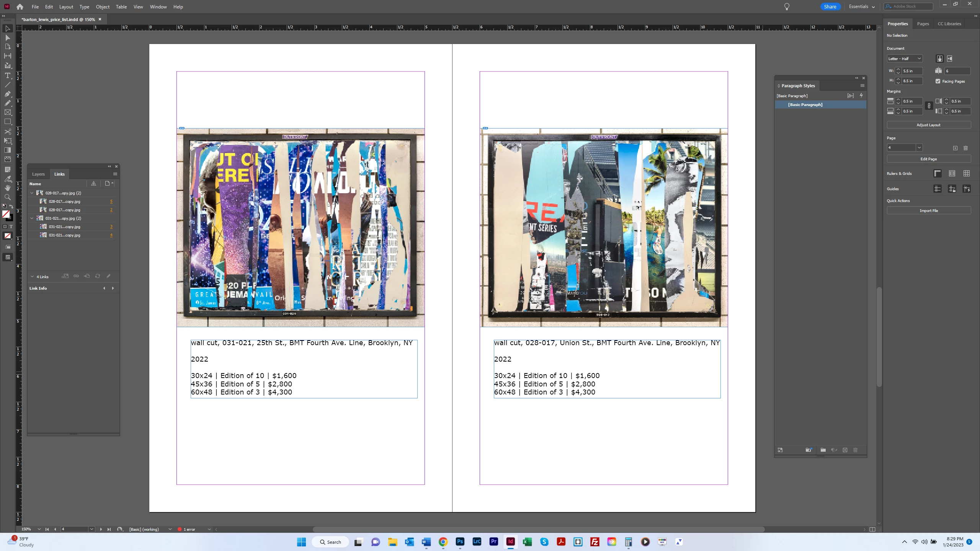Switch to the Pages tab
This screenshot has width=980, height=551.
pyautogui.click(x=923, y=24)
